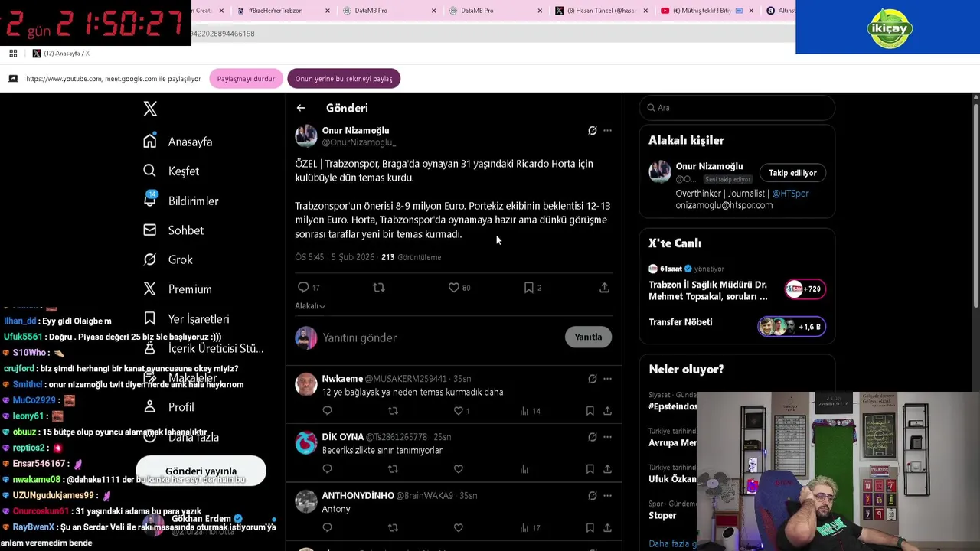Screen dimensions: 980x551
Task: Open Premium from the sidebar
Action: click(x=177, y=289)
